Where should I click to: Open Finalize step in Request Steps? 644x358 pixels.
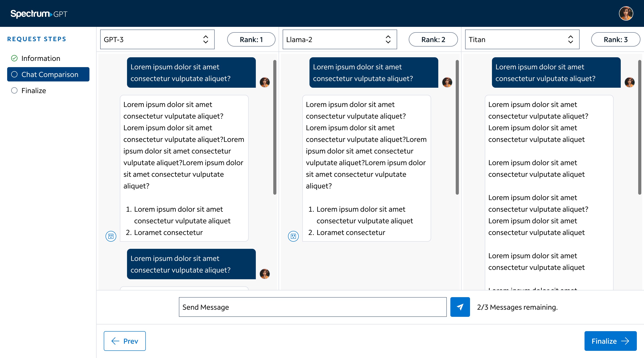click(34, 91)
